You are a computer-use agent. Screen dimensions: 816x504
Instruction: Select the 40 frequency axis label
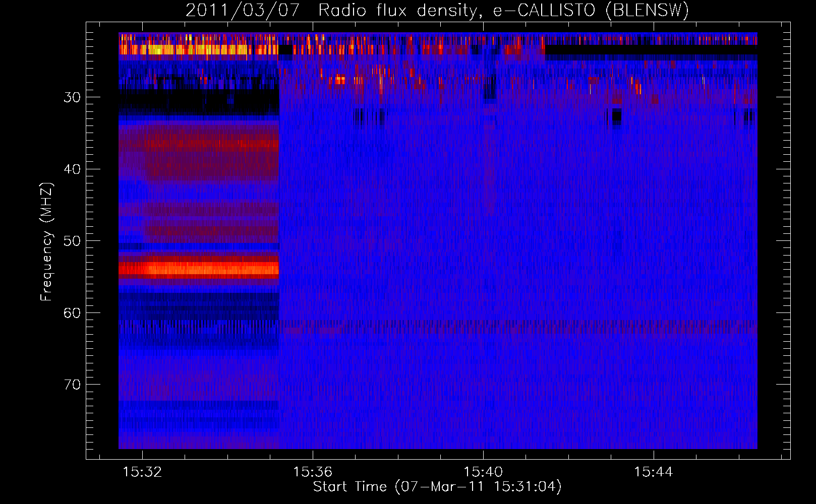point(72,169)
